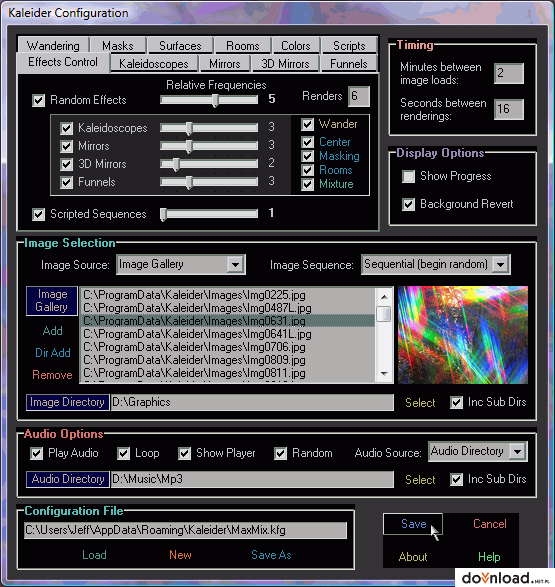Disable the Show Player checkbox
Screen dimensions: 555x587
[184, 453]
